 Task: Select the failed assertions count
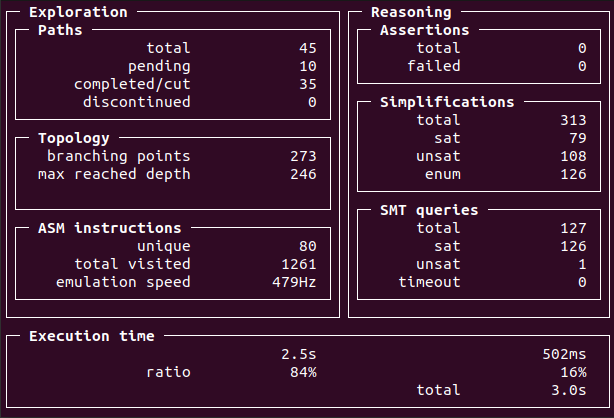582,66
